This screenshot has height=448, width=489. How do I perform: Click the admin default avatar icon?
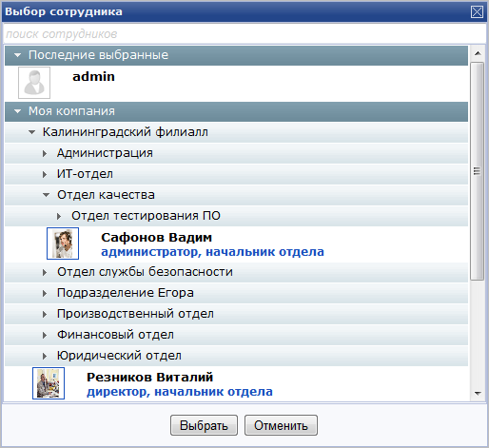(34, 83)
